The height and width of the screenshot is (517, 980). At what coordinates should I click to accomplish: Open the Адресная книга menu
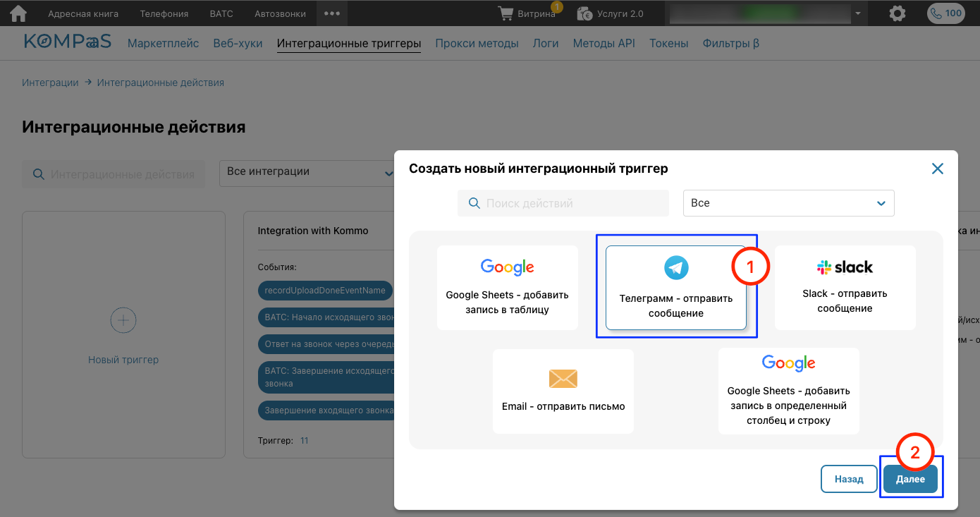tap(83, 13)
